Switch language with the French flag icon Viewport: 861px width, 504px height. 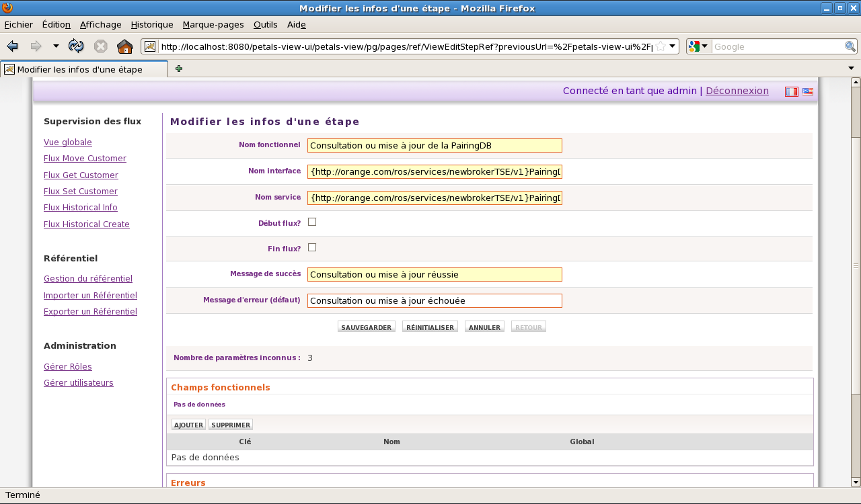click(792, 91)
